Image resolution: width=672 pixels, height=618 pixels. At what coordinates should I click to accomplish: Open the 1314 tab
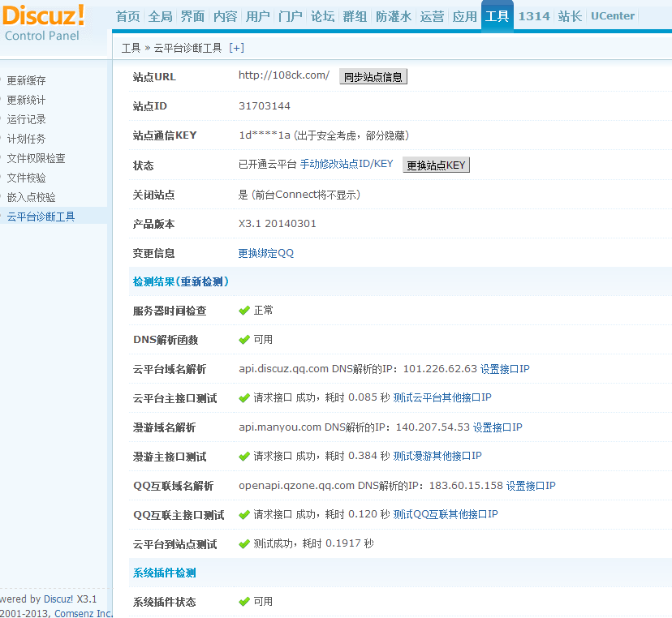pos(534,16)
